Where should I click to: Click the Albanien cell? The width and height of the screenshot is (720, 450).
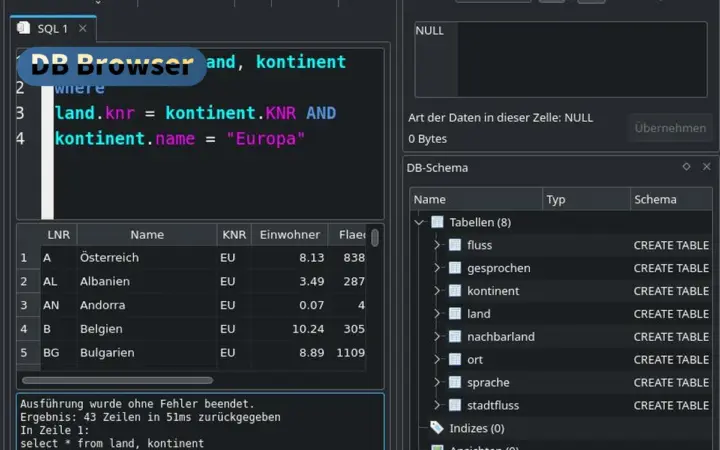point(147,281)
